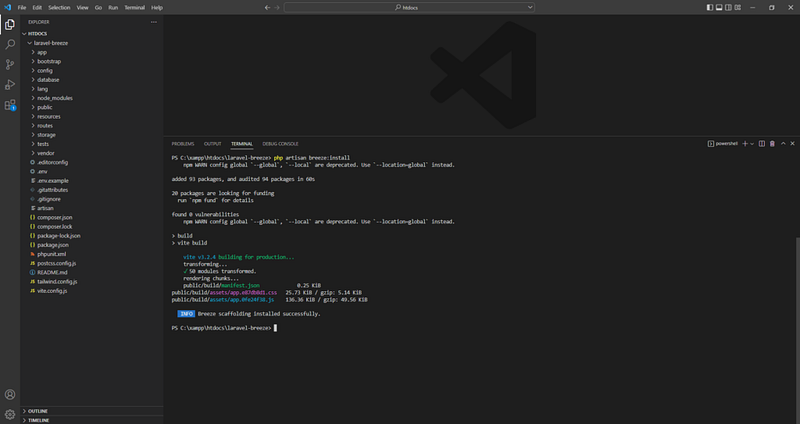Open the artisan file
Viewport: 800px width, 424px height.
(92, 208)
